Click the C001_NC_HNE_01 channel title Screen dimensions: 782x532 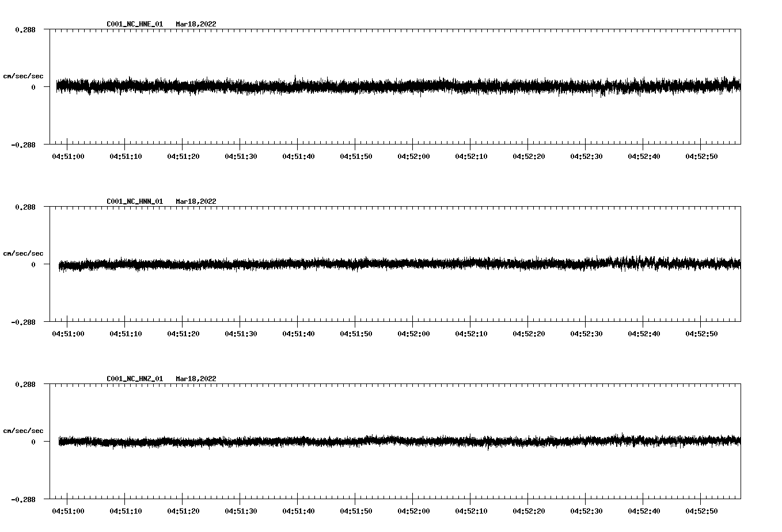[x=135, y=24]
